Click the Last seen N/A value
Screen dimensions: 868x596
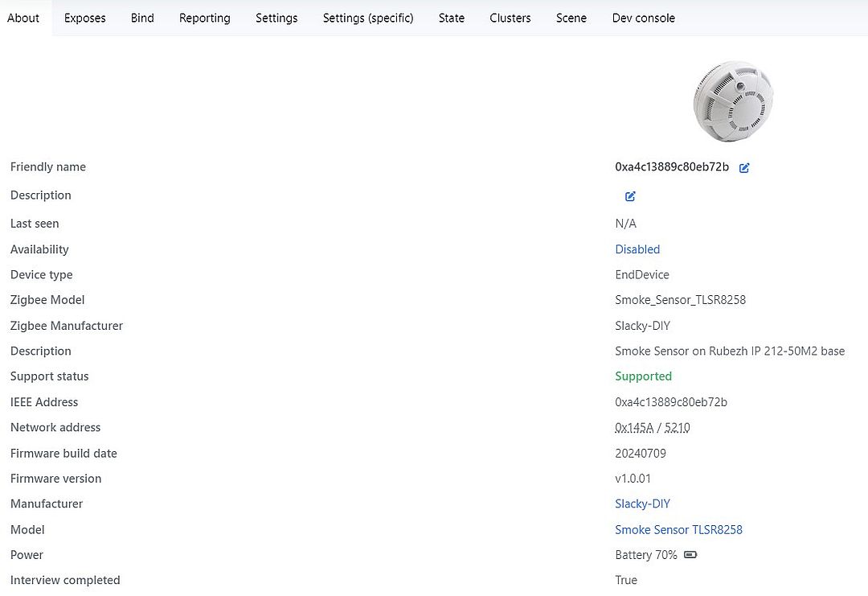pos(625,224)
